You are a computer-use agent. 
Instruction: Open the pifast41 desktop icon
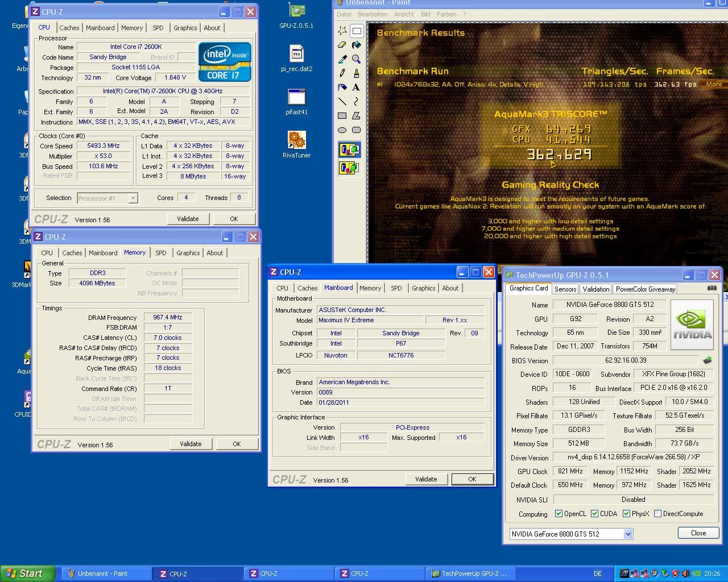[x=296, y=102]
